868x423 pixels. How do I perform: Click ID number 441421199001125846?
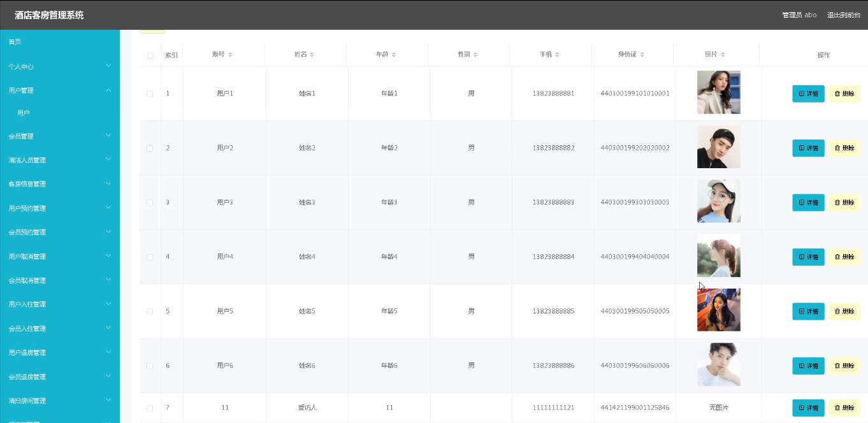click(x=635, y=408)
